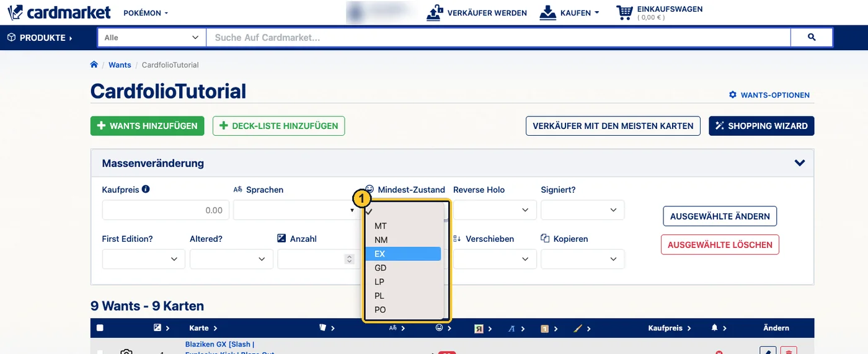Click the Verkäufer werden icon

pos(435,12)
